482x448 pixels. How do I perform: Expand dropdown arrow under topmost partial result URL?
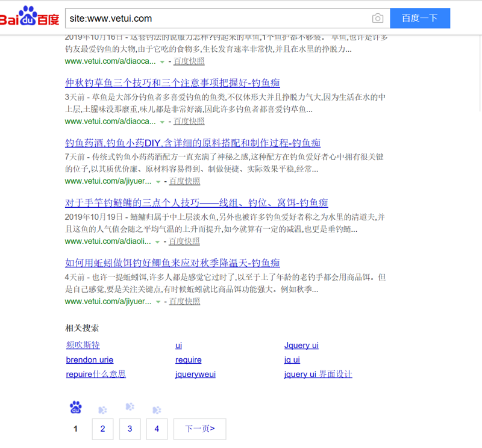(162, 62)
